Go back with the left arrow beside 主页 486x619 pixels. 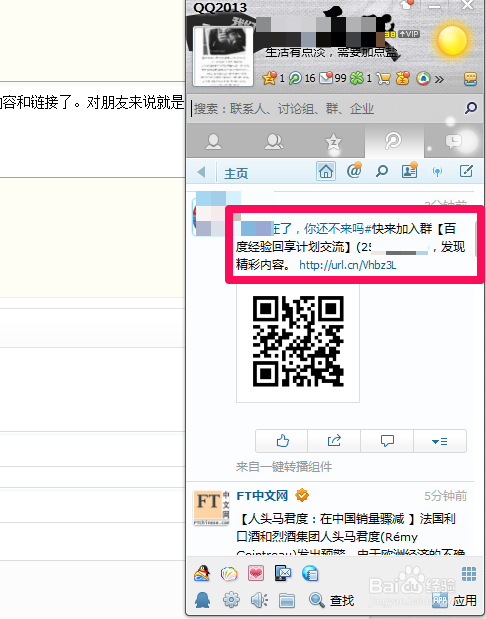(201, 172)
